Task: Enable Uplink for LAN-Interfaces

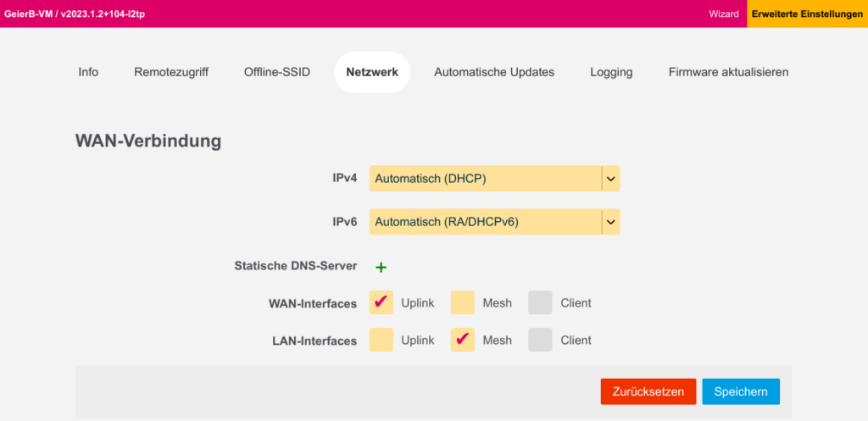Action: click(x=381, y=340)
